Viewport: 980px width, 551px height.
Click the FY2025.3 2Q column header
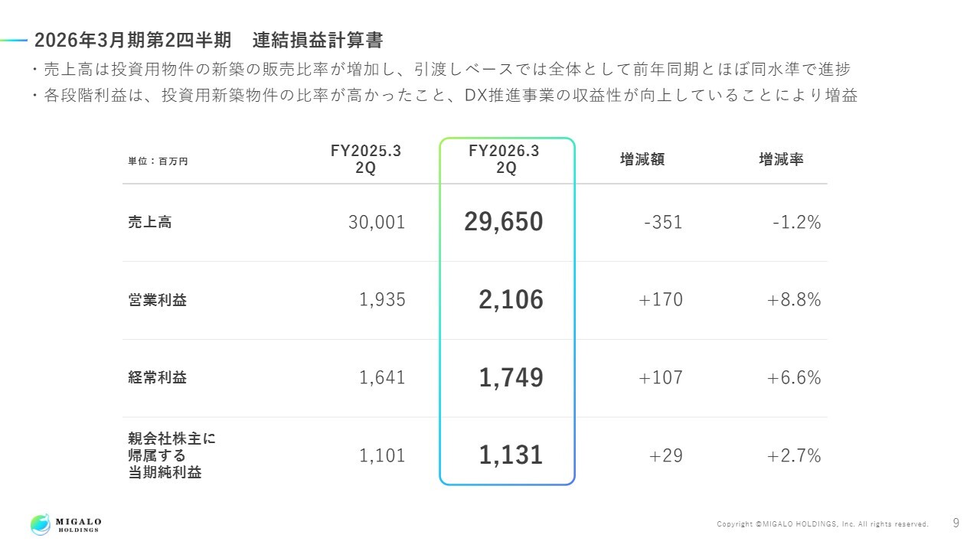click(366, 160)
